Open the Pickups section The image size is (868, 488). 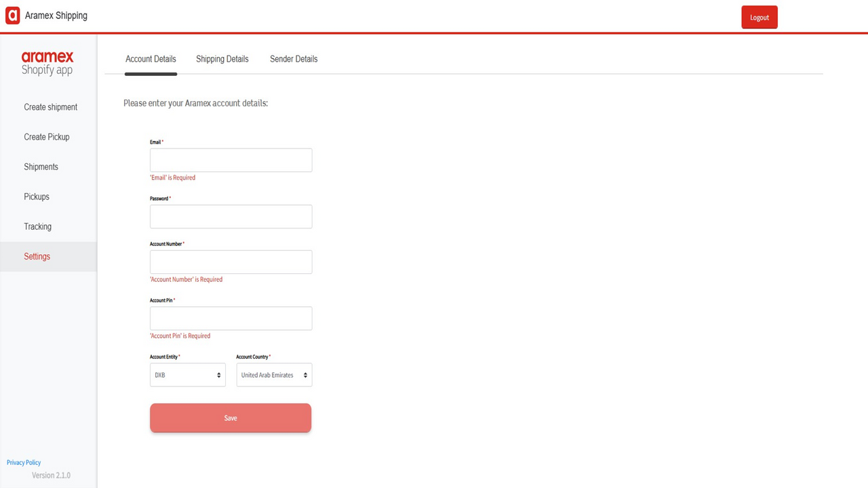[36, 196]
